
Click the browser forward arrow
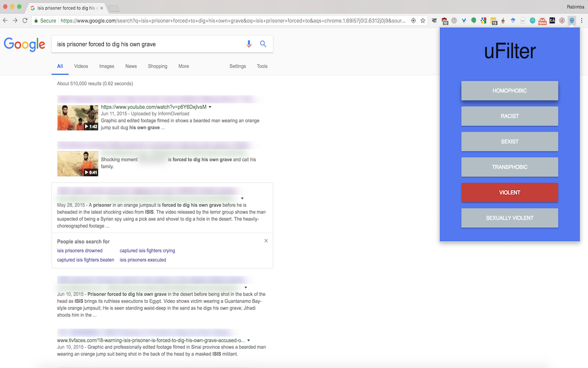[x=15, y=21]
